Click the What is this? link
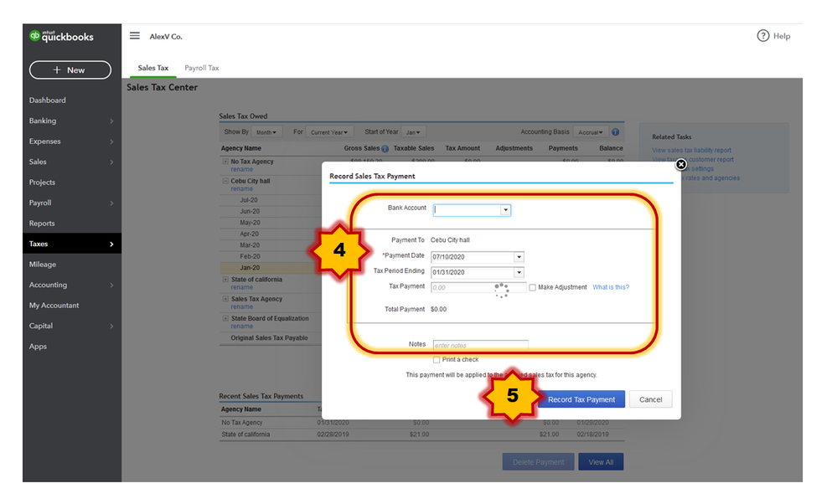The width and height of the screenshot is (837, 504). click(x=611, y=287)
